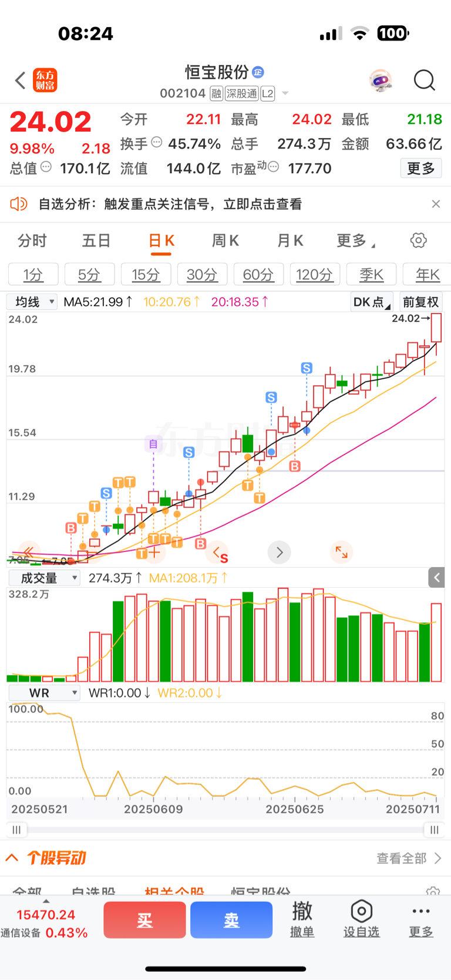Tap the 更多 quote details button
Screen dimensions: 451x980
(x=421, y=169)
